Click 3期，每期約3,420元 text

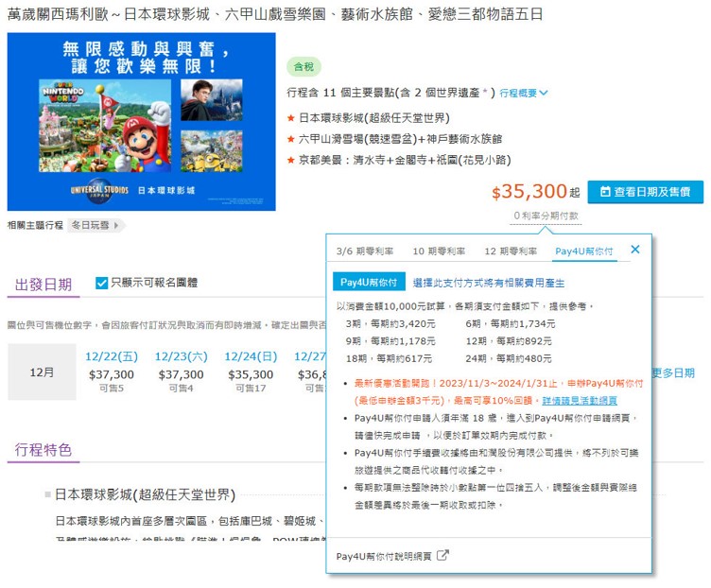pos(390,324)
